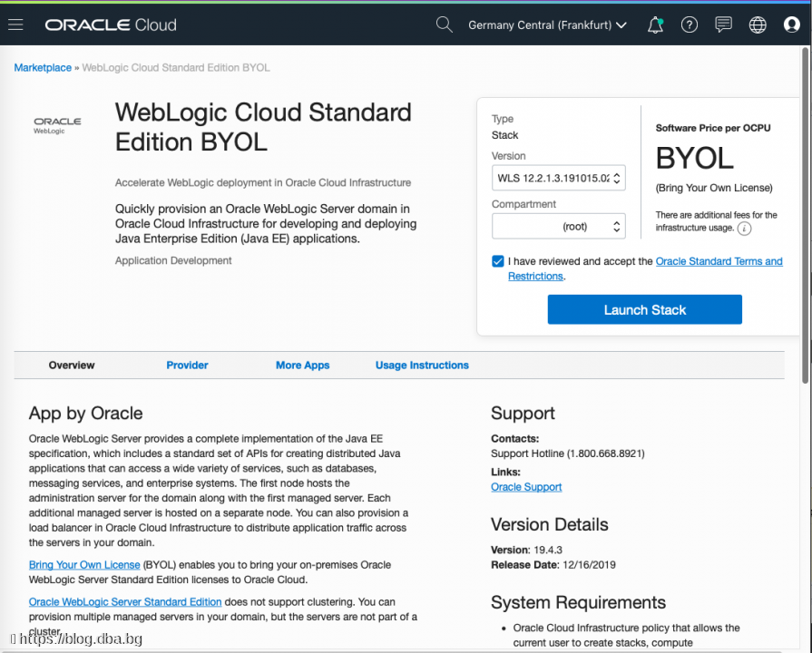Open Oracle WebLogic Server Standard Edition link
Image resolution: width=812 pixels, height=653 pixels.
click(125, 601)
